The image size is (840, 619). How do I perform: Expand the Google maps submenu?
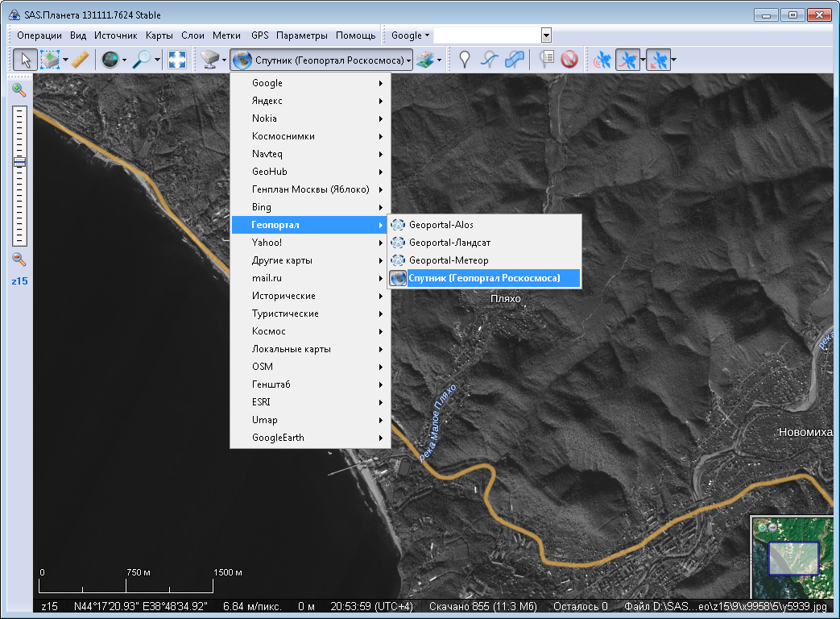(311, 83)
